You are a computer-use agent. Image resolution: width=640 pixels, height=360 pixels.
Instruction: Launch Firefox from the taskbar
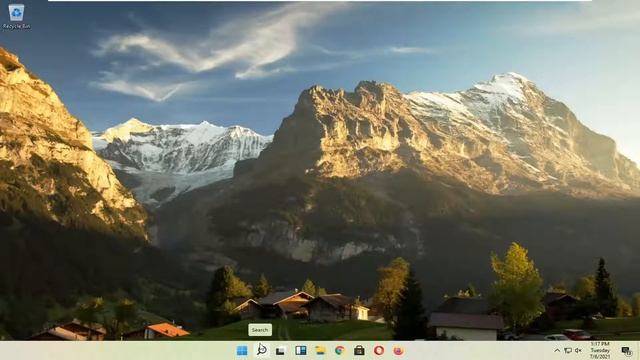click(x=398, y=351)
